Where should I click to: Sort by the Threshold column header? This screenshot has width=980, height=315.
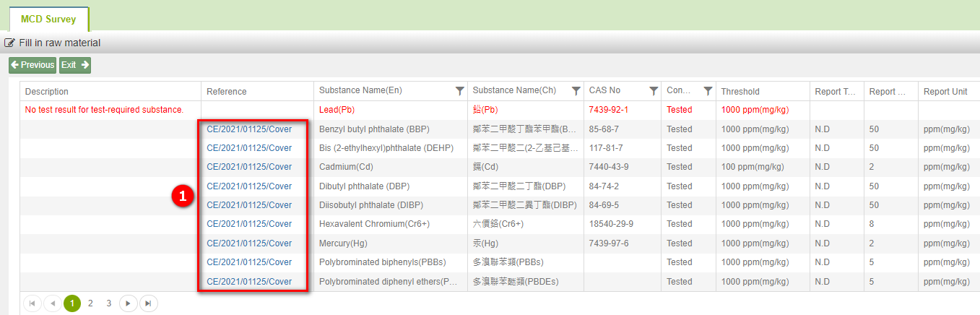click(x=740, y=92)
